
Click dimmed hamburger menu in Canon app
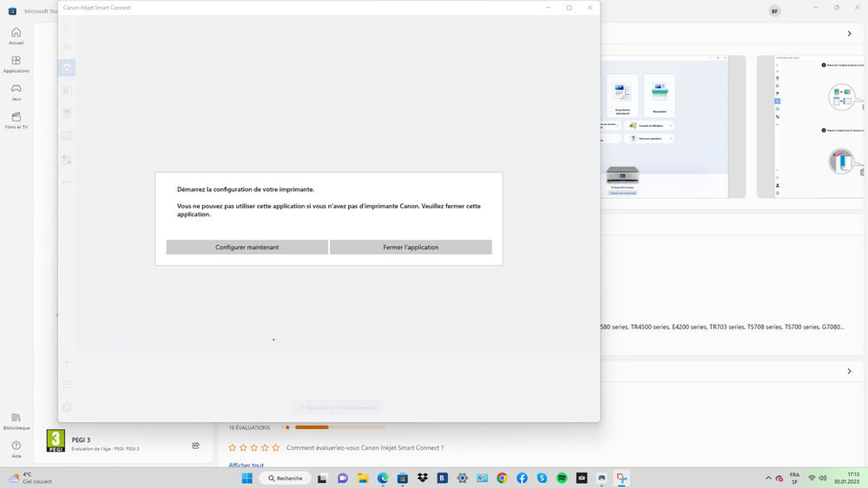click(67, 48)
